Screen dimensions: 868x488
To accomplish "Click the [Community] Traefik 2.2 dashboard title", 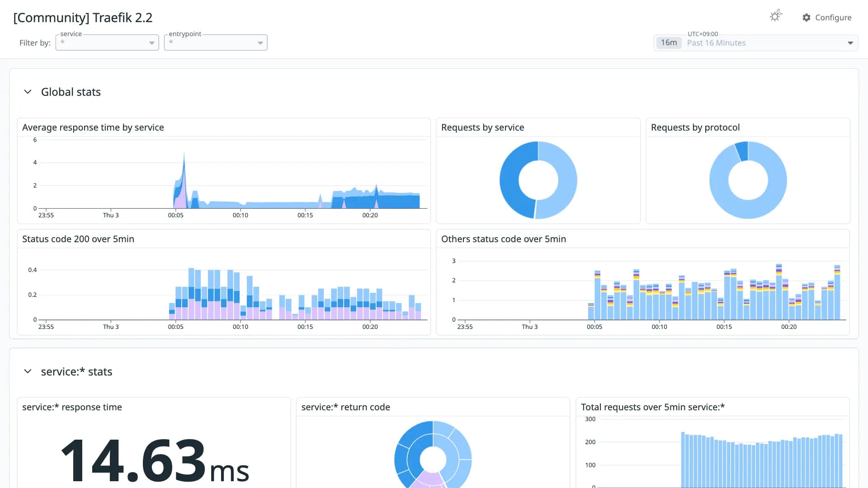I will (x=83, y=18).
